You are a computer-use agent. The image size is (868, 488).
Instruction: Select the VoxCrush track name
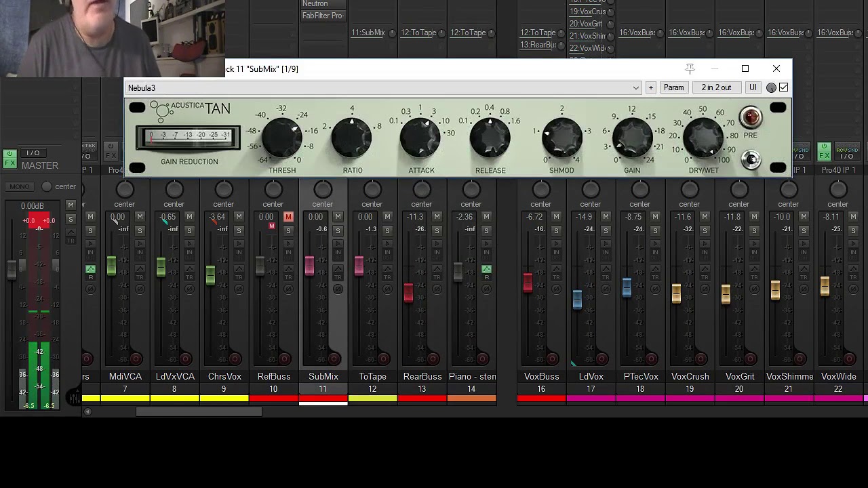point(690,376)
